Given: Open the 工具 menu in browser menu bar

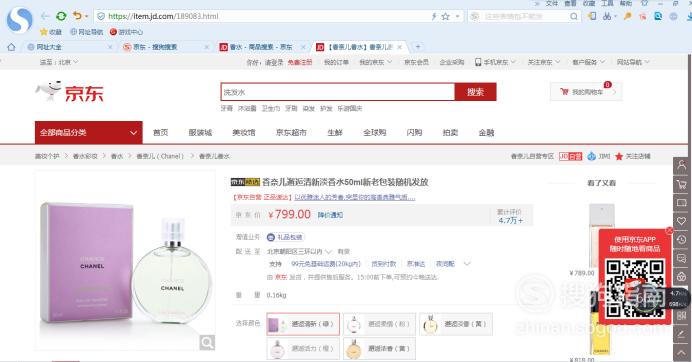Looking at the screenshot, I should [607, 3].
